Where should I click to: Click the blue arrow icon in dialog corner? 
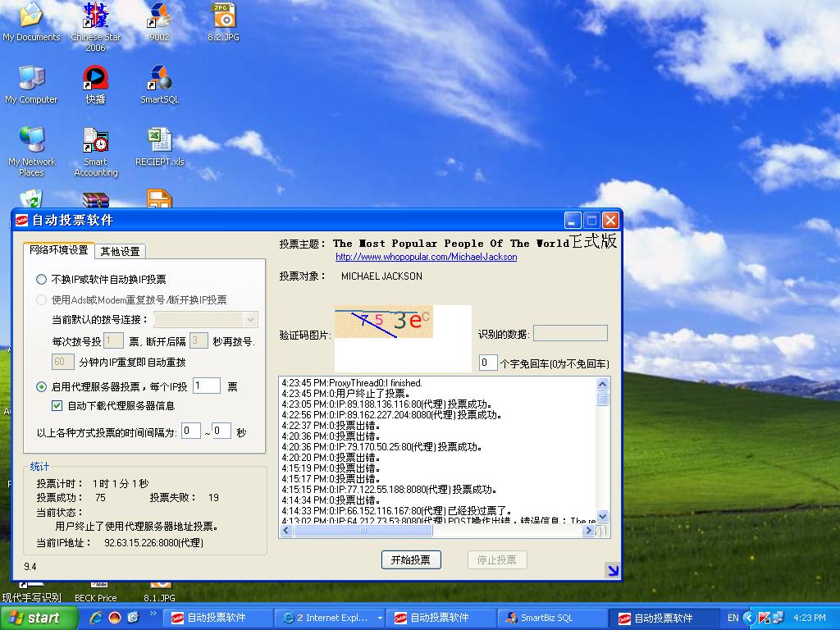(x=612, y=570)
